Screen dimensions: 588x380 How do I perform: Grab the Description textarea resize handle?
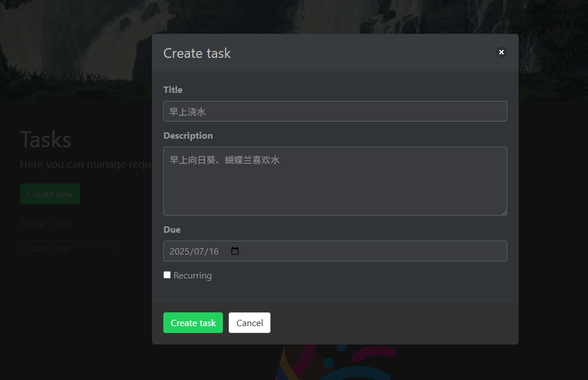[504, 212]
